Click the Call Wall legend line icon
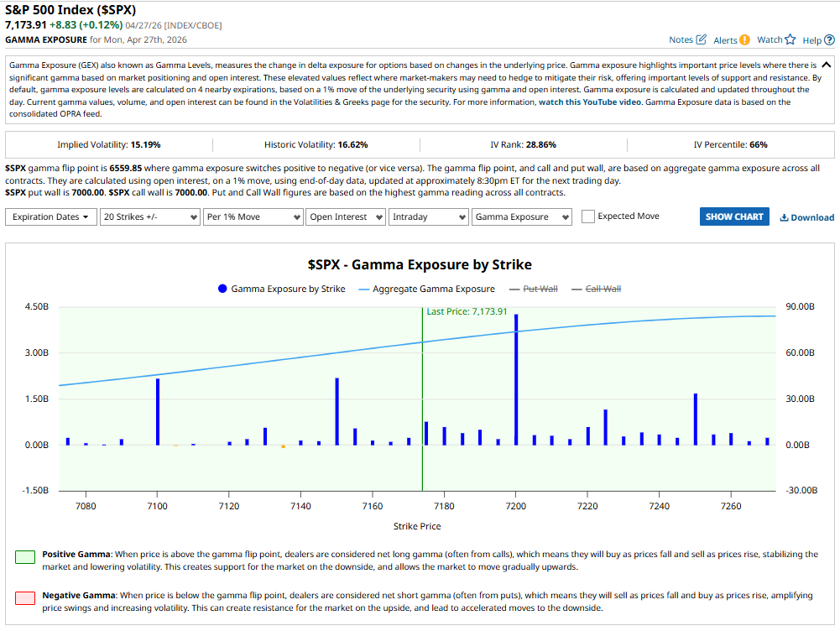The width and height of the screenshot is (840, 631). click(577, 289)
